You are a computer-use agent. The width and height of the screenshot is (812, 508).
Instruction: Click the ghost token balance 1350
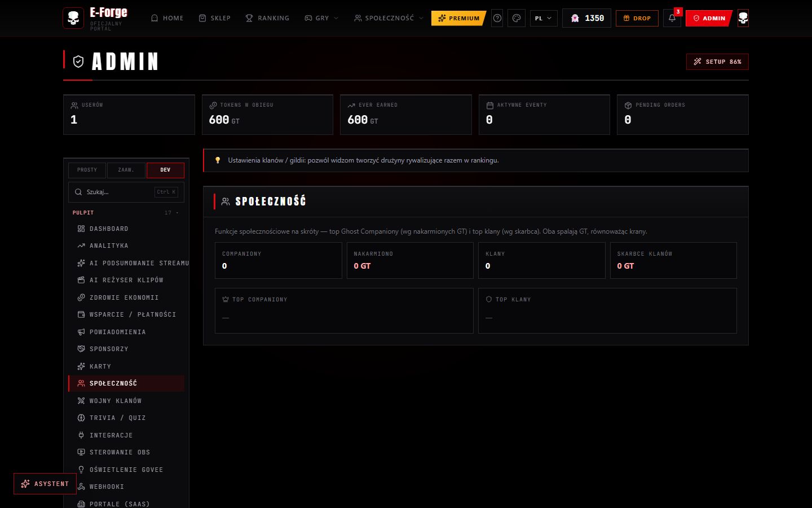[587, 18]
